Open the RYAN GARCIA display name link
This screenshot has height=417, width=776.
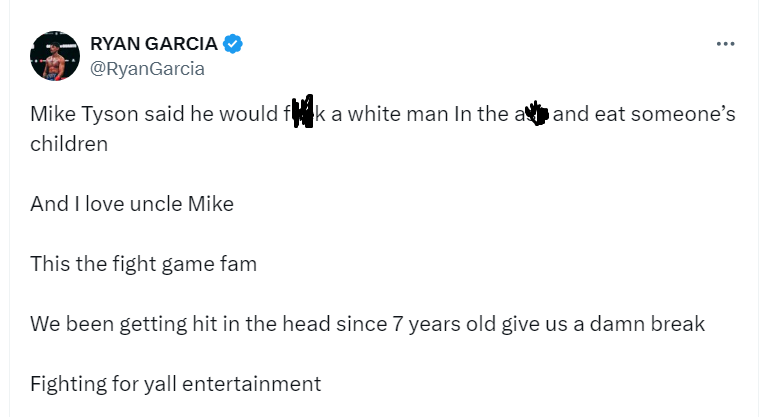(155, 44)
